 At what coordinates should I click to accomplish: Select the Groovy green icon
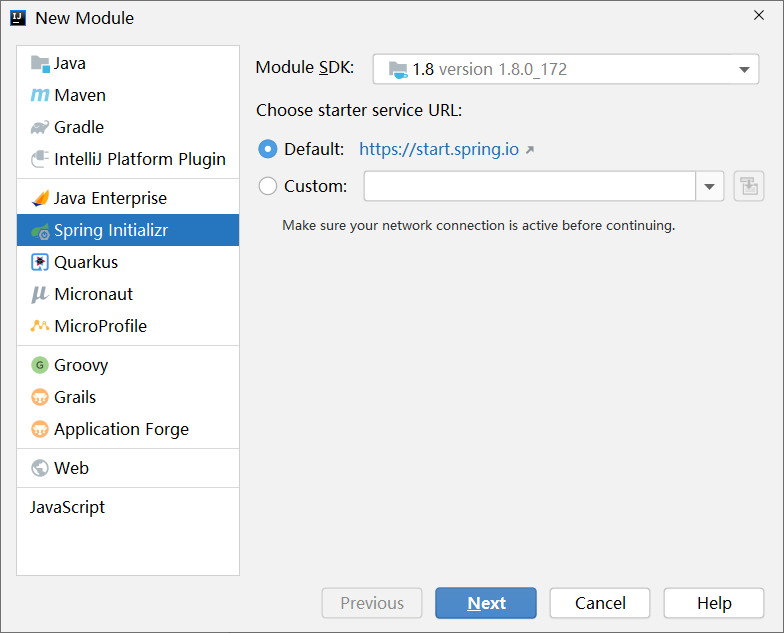coord(40,365)
